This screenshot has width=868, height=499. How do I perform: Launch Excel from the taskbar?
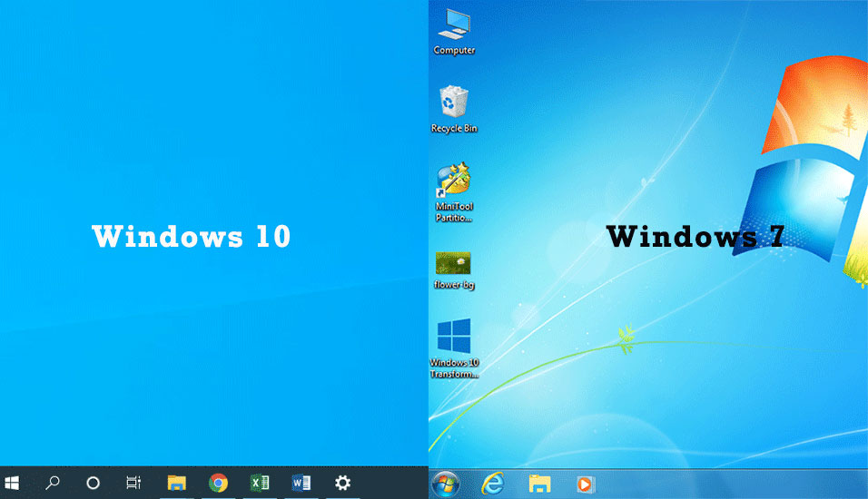pos(260,483)
